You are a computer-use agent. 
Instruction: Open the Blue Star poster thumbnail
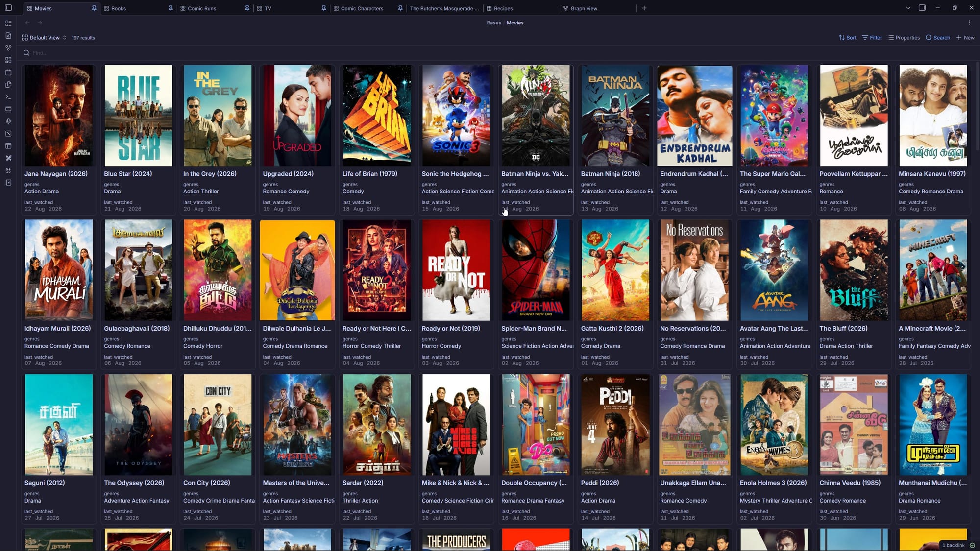(x=138, y=116)
